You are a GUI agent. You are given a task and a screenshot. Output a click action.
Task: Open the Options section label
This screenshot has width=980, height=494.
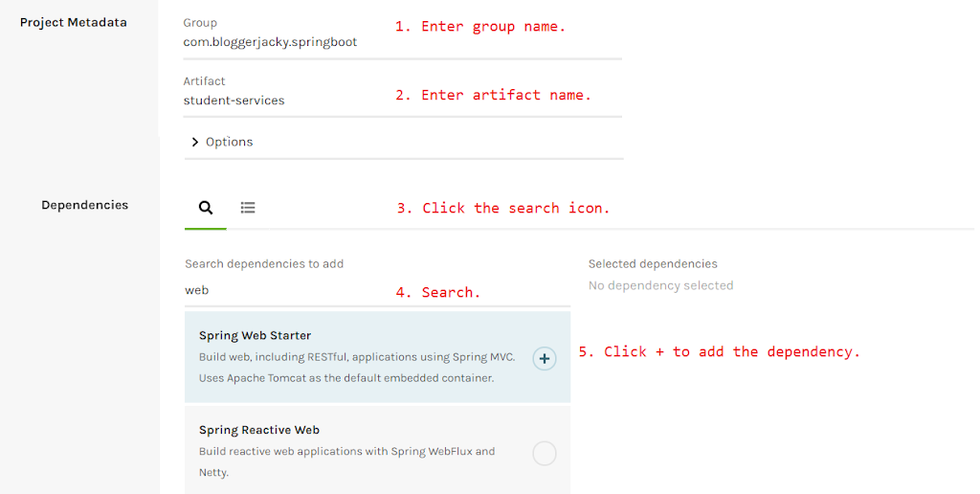point(230,142)
